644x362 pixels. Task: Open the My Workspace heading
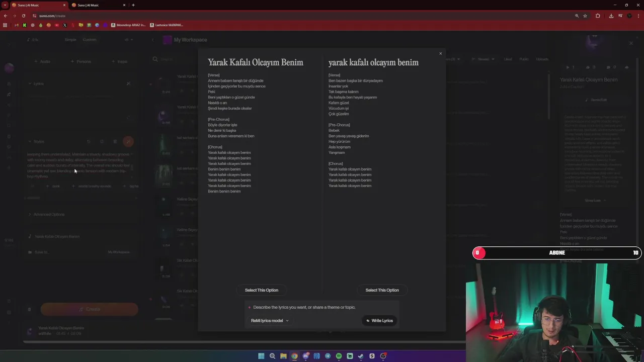point(190,40)
